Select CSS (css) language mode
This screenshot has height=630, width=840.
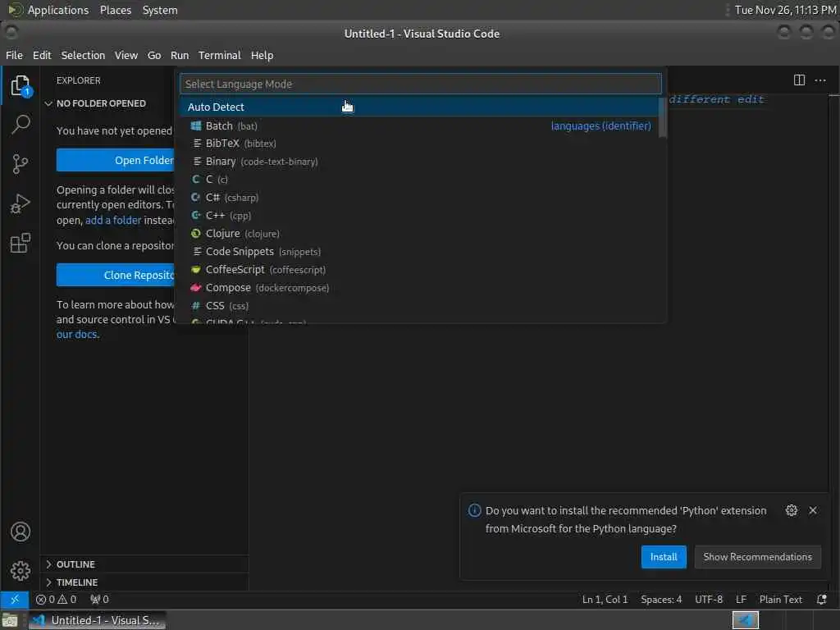(421, 306)
